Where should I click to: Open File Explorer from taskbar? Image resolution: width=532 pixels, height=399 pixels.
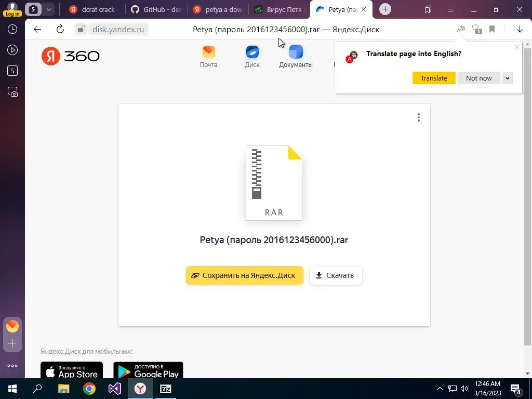[63, 389]
